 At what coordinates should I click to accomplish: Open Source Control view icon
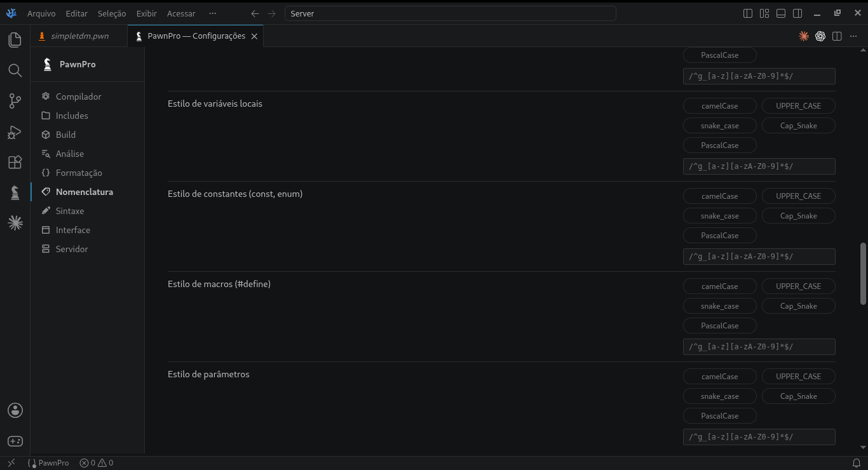pyautogui.click(x=15, y=101)
